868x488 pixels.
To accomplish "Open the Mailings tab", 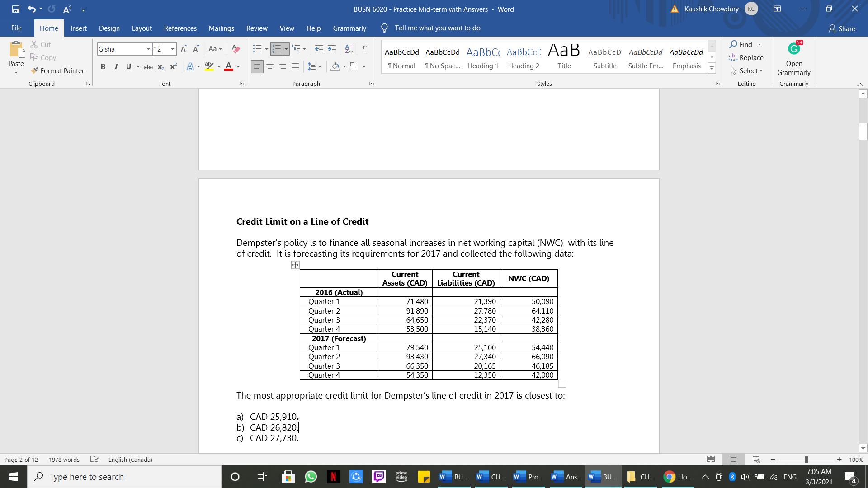I will [x=221, y=28].
